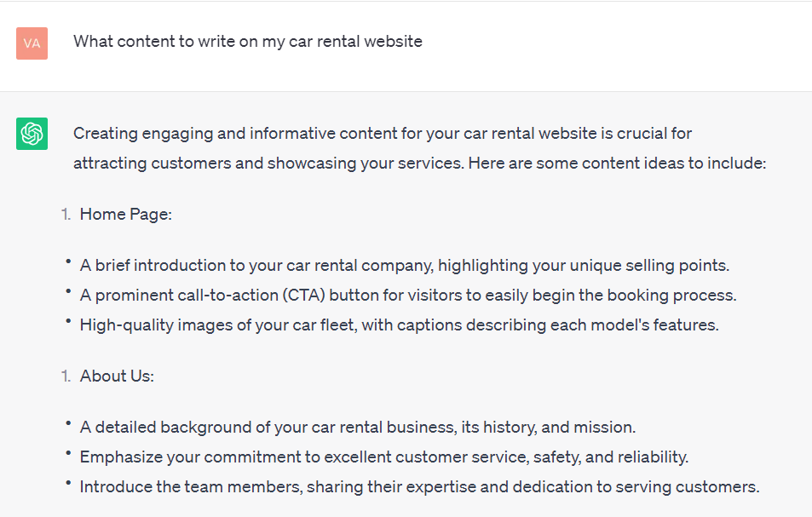Click the "High-quality images" bullet text
This screenshot has width=812, height=517.
(399, 325)
